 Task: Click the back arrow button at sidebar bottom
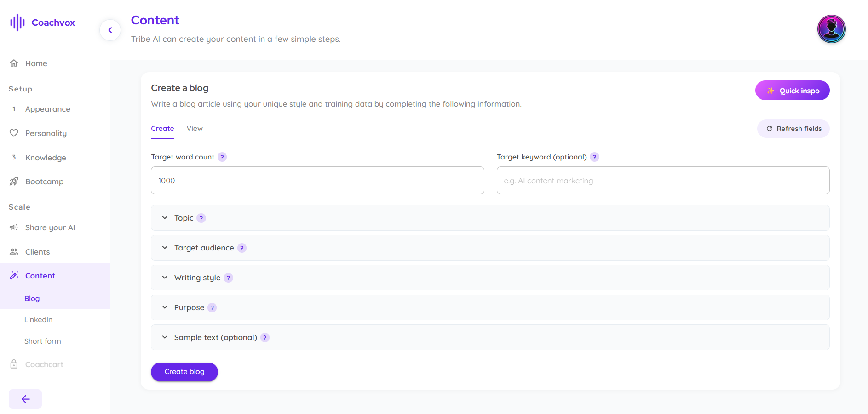[25, 399]
